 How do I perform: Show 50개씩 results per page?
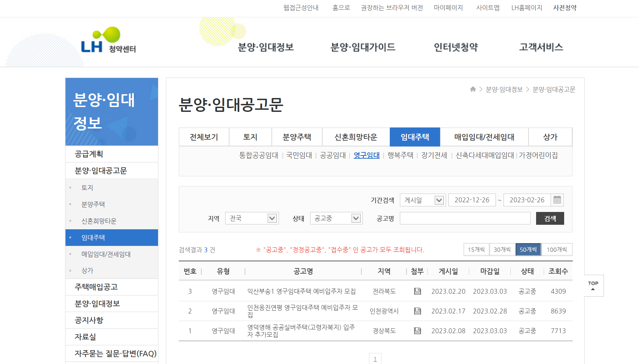[528, 249]
